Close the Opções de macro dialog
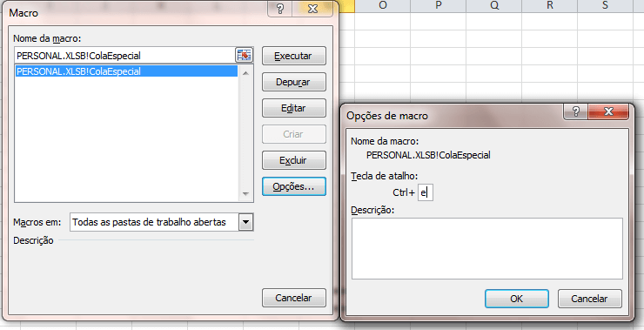The width and height of the screenshot is (644, 330). (607, 111)
